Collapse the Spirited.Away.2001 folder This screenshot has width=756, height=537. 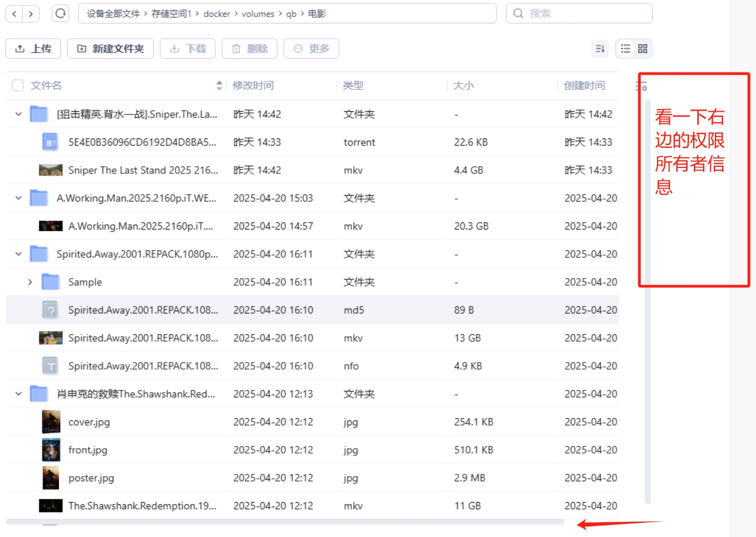pyautogui.click(x=19, y=254)
